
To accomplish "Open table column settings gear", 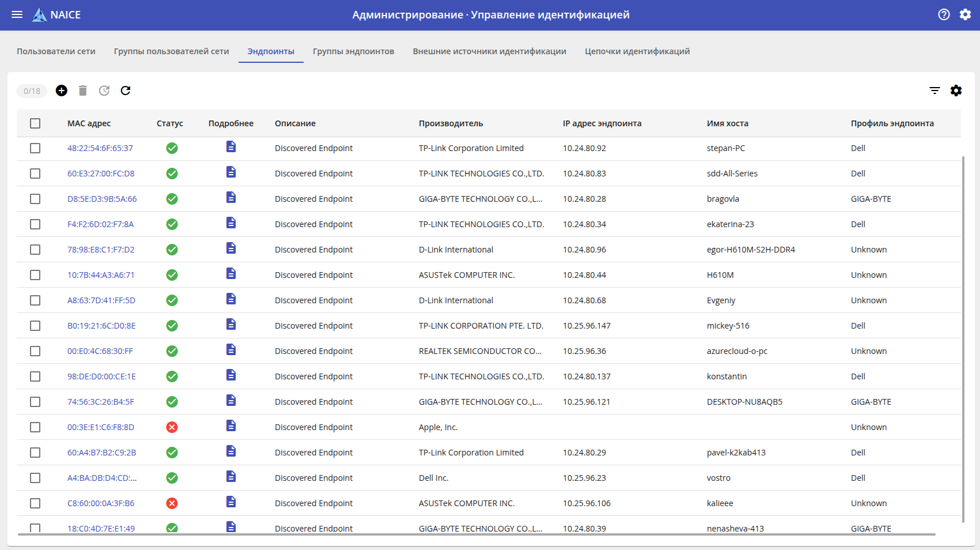I will (956, 91).
